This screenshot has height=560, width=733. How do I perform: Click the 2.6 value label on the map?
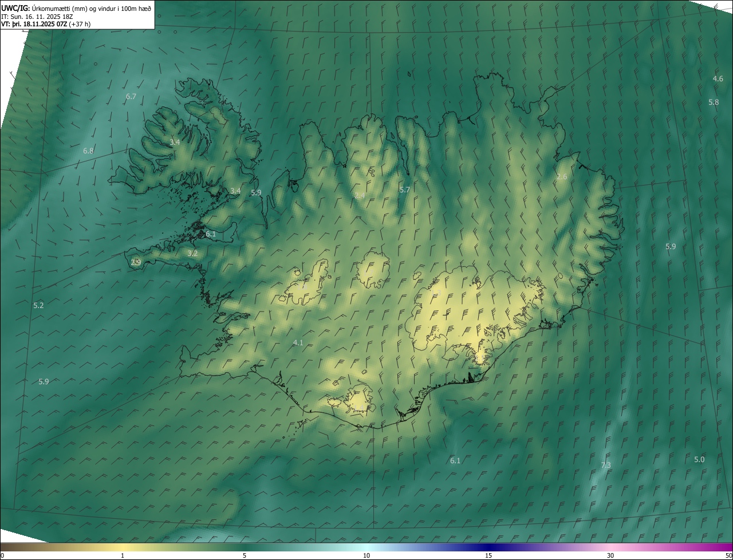(x=562, y=177)
